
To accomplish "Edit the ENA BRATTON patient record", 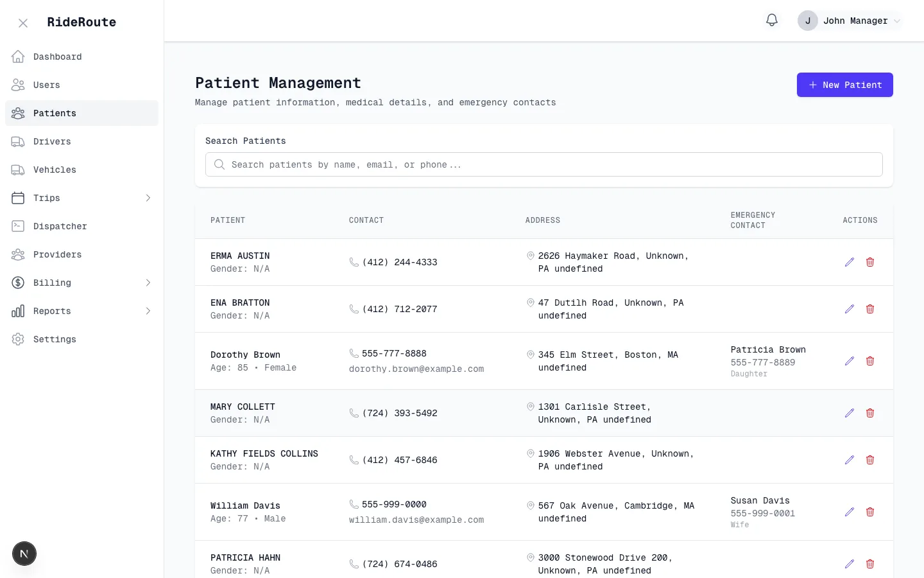I will pyautogui.click(x=850, y=309).
